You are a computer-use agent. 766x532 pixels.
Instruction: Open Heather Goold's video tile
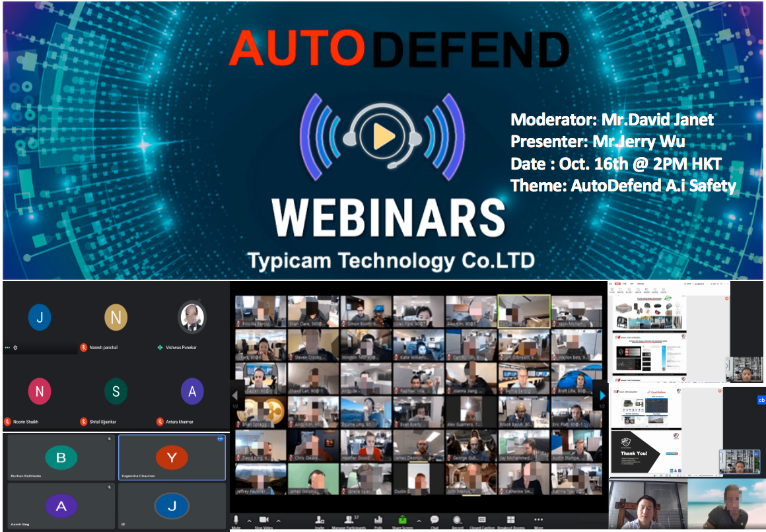click(x=366, y=446)
